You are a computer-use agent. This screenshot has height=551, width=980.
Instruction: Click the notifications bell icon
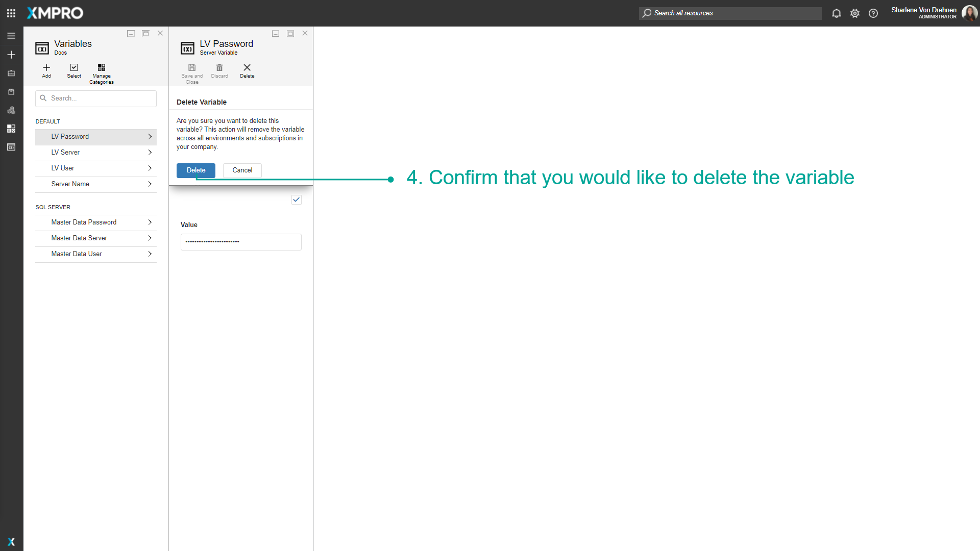[x=836, y=13]
